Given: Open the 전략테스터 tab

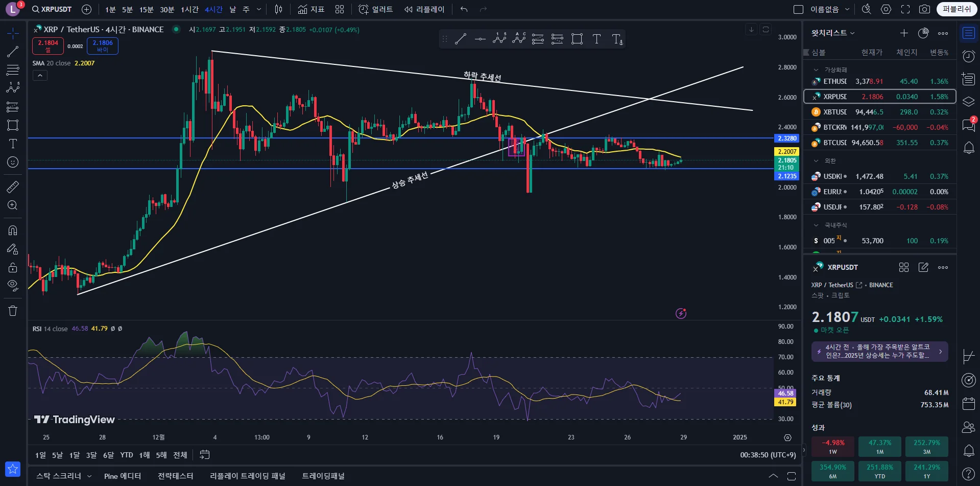Looking at the screenshot, I should (176, 476).
